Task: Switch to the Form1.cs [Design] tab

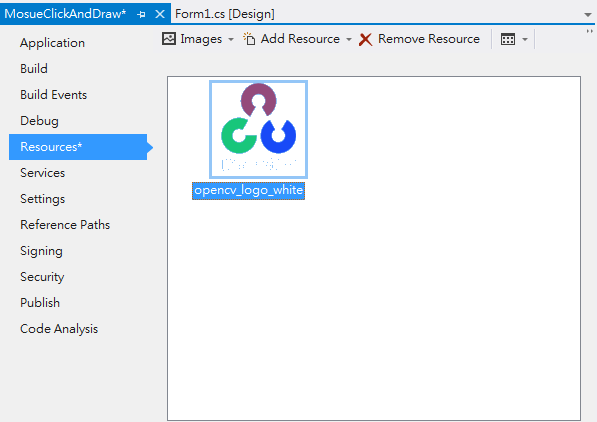Action: (225, 14)
